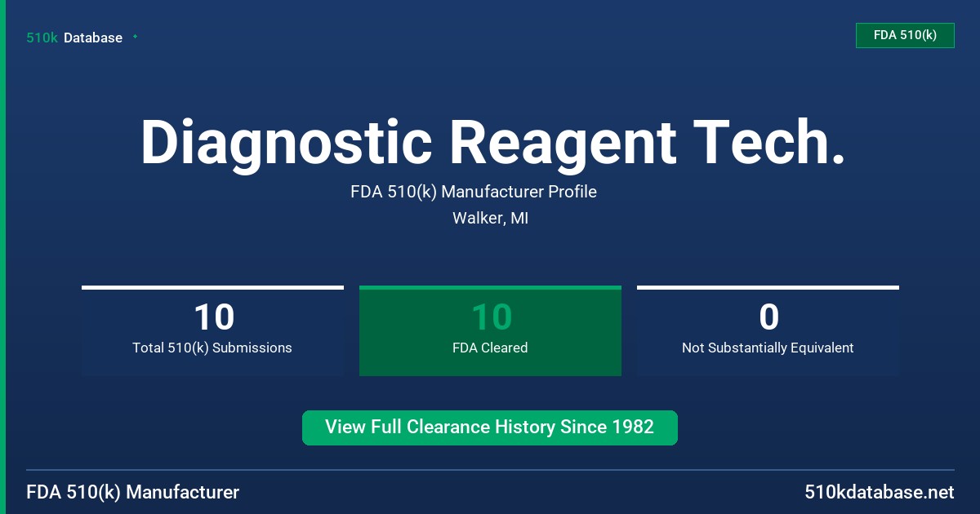Viewport: 980px width, 514px height.
Task: Click the FDA 510(k) Manufacturer footer text
Action: pos(133,492)
